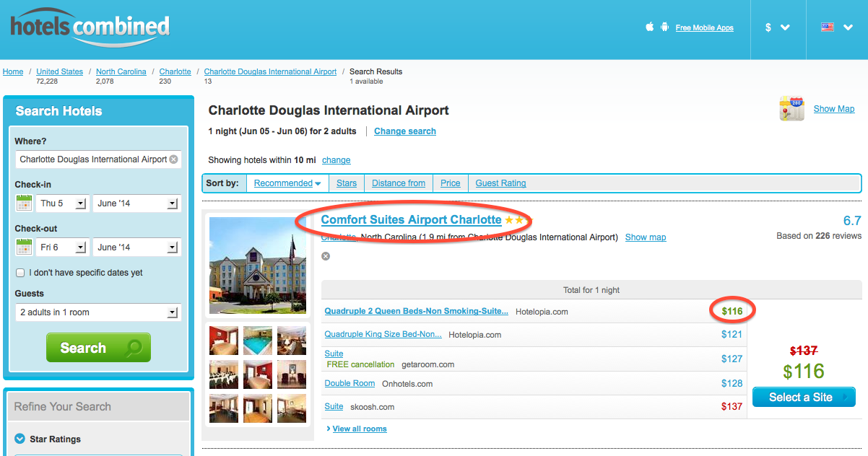Open the skoosh.com Suite offer
This screenshot has height=456, width=868.
pyautogui.click(x=334, y=407)
